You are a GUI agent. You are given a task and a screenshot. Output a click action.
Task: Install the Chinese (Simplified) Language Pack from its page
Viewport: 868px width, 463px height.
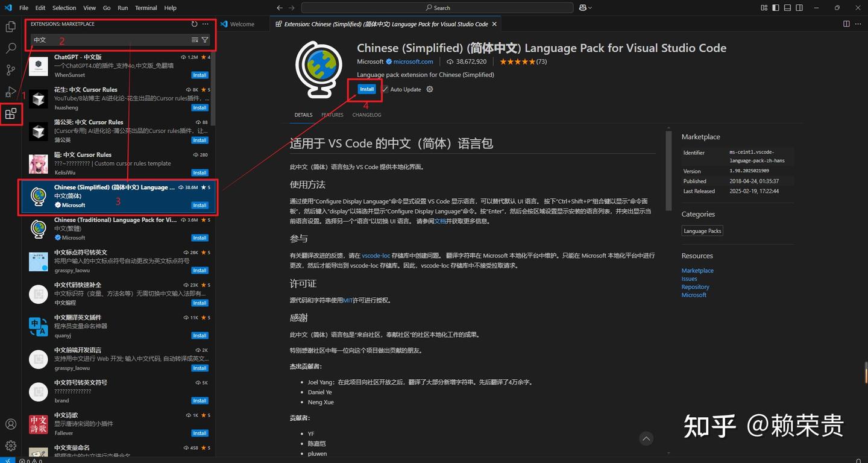tap(366, 89)
